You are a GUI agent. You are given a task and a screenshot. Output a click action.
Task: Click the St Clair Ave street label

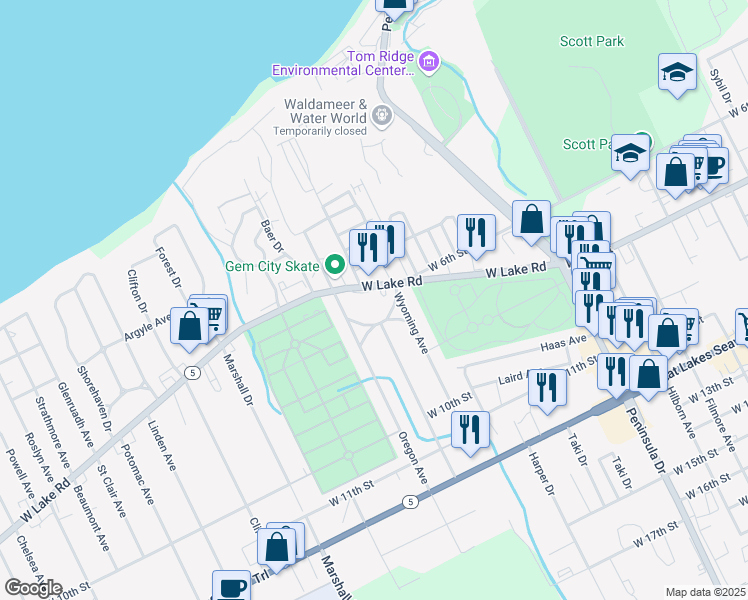(x=112, y=492)
